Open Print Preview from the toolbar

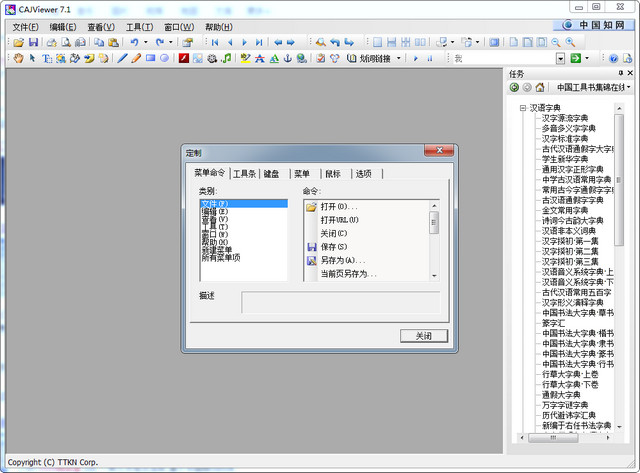[66, 42]
